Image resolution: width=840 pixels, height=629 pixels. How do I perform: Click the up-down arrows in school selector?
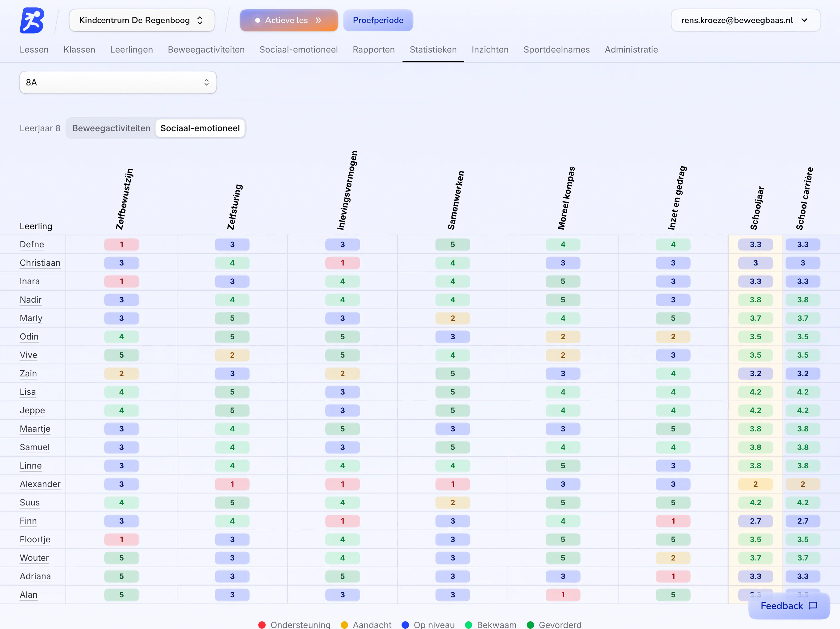(200, 21)
